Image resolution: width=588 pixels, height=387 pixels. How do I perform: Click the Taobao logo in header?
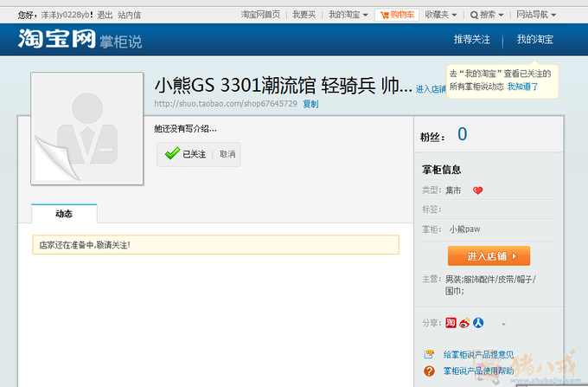57,39
